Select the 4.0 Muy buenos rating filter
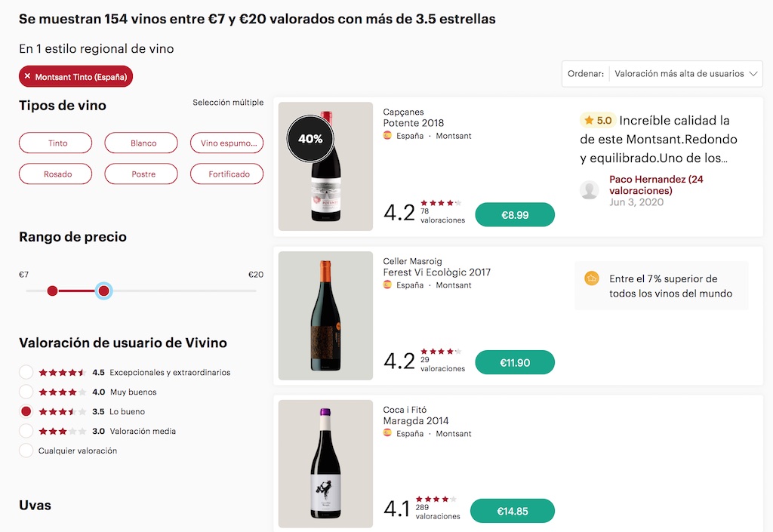The height and width of the screenshot is (532, 773). pyautogui.click(x=26, y=392)
